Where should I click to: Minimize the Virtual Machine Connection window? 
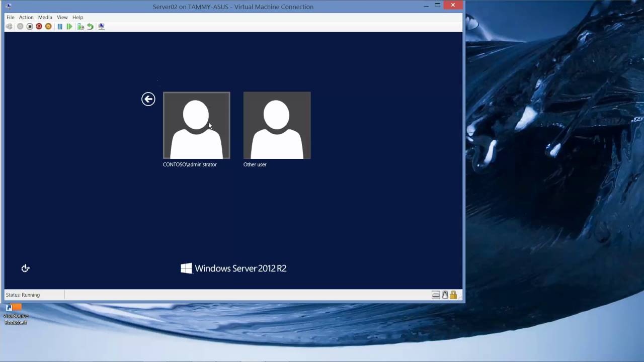[426, 6]
